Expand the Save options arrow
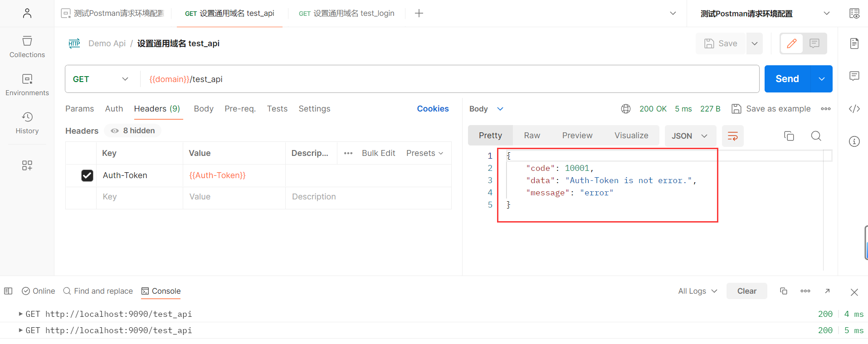 point(755,44)
